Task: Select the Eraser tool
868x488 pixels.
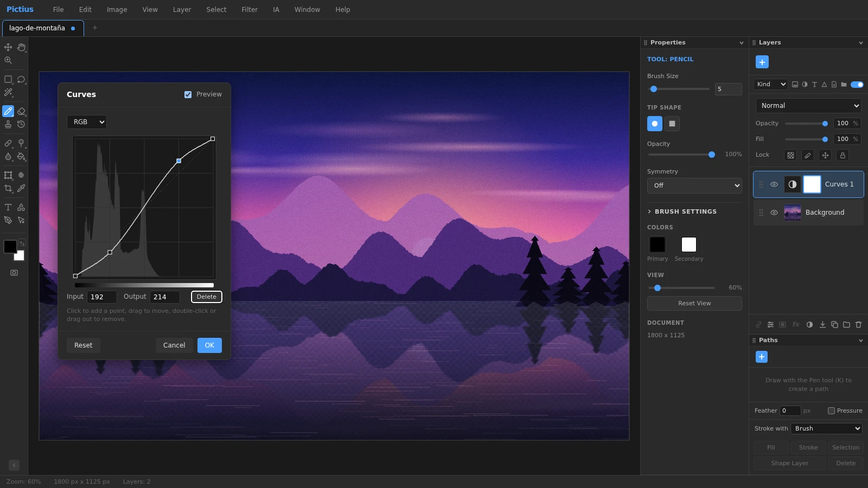Action: point(21,111)
